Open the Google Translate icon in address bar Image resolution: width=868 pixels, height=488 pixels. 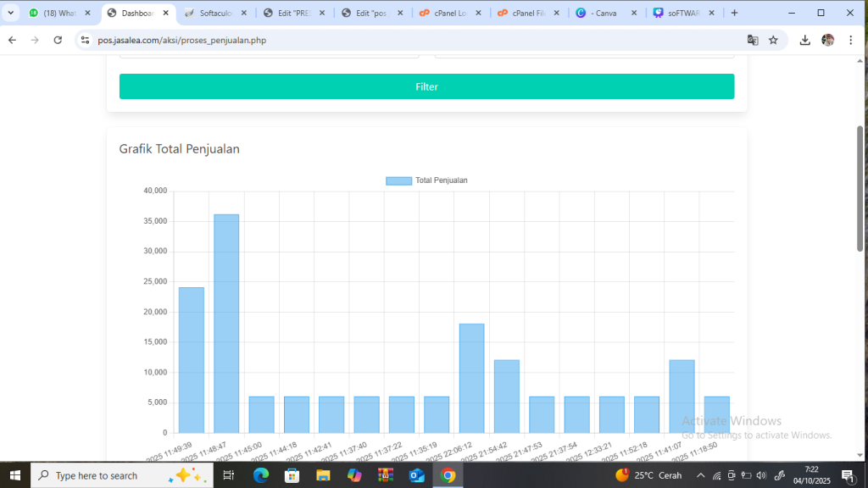(x=752, y=40)
